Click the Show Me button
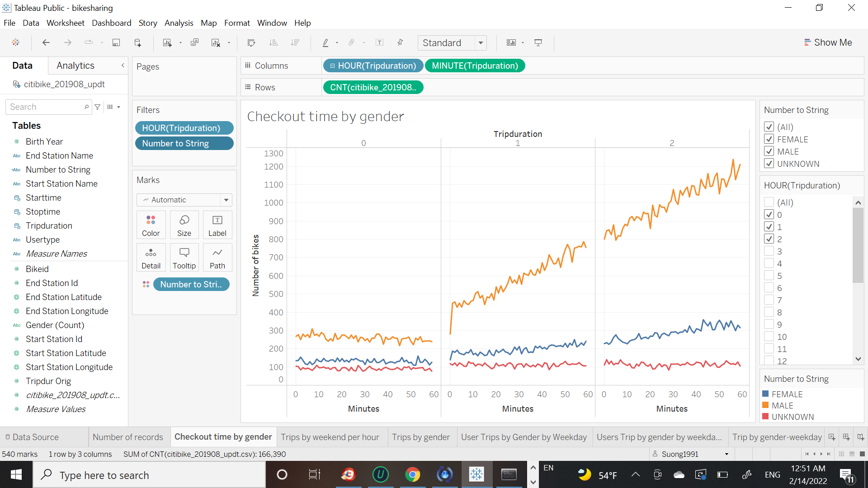The width and height of the screenshot is (868, 488). (828, 42)
